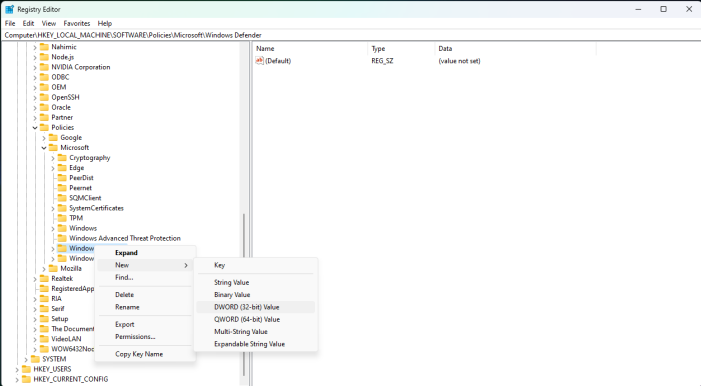Expand the Google tree node
This screenshot has width=701, height=386.
44,138
